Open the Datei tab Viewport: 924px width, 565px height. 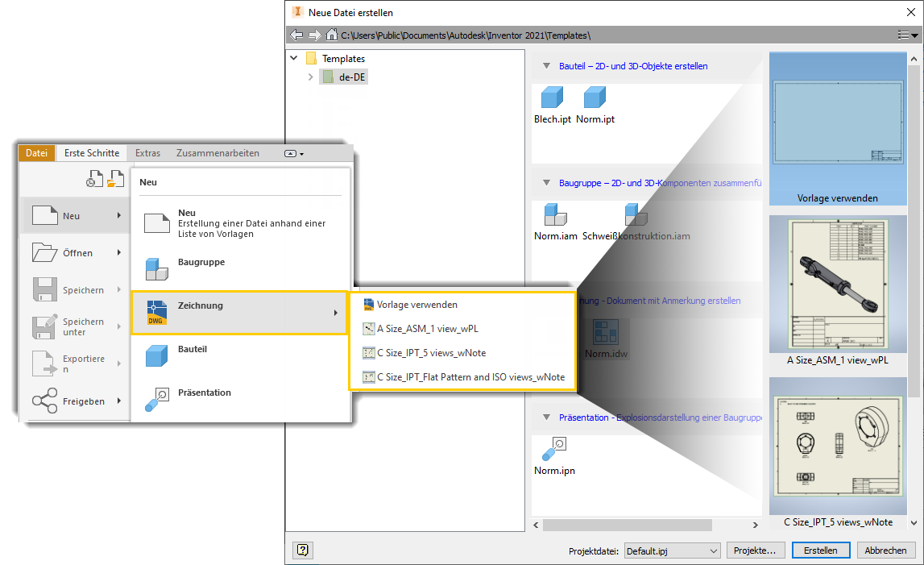(36, 153)
